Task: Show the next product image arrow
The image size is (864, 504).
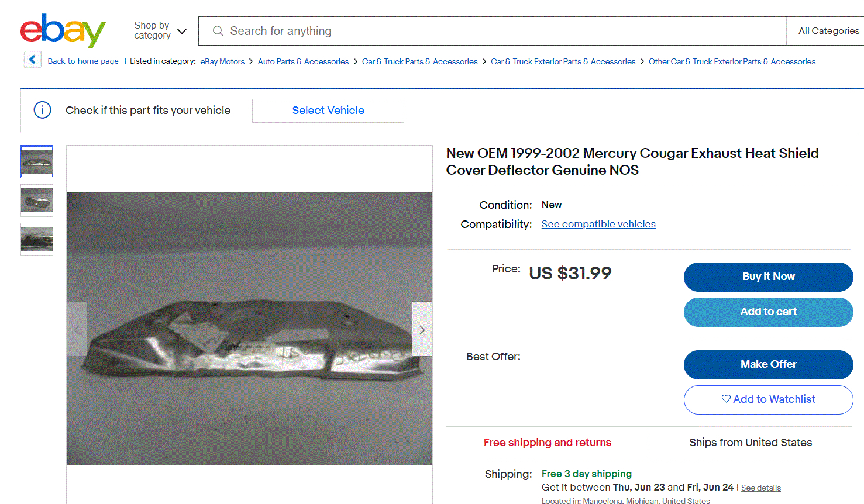Action: tap(422, 330)
